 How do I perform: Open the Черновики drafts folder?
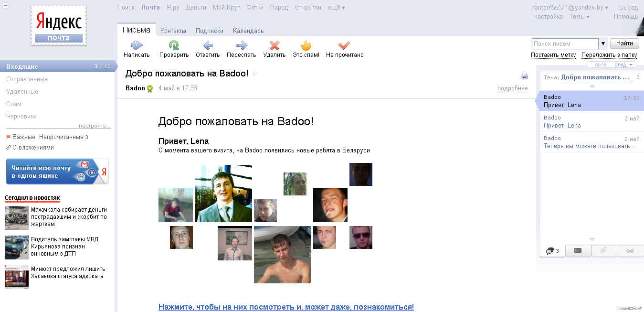click(21, 117)
